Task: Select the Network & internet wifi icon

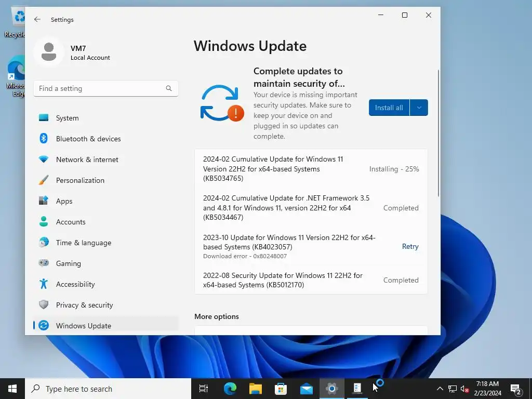Action: 44,159
